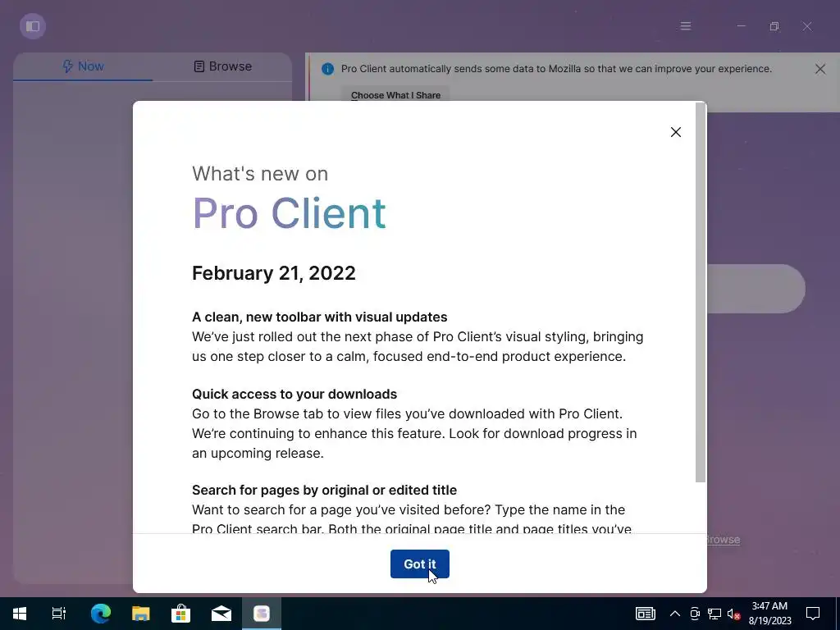Minimize the Pro Client window

[x=742, y=26]
